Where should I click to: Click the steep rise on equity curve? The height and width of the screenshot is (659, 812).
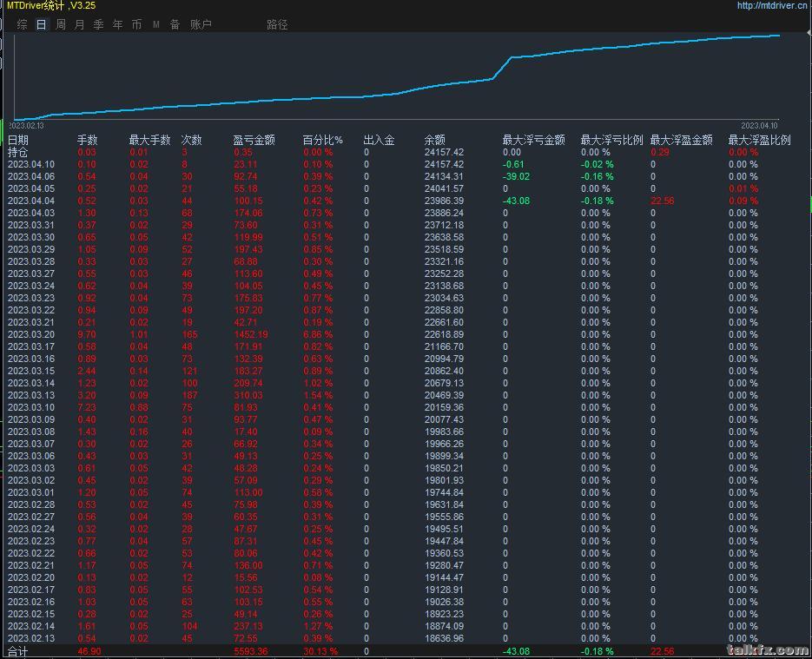click(501, 68)
